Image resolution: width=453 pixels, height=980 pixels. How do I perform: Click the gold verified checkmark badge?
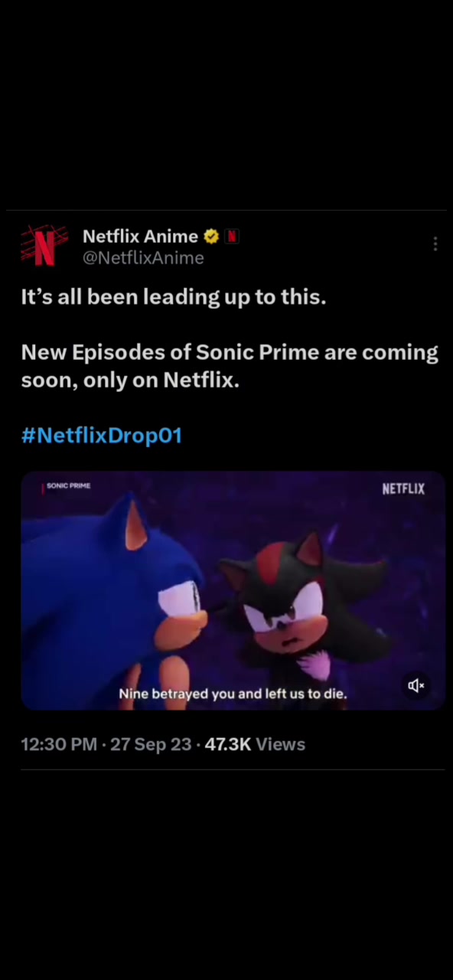pos(211,237)
